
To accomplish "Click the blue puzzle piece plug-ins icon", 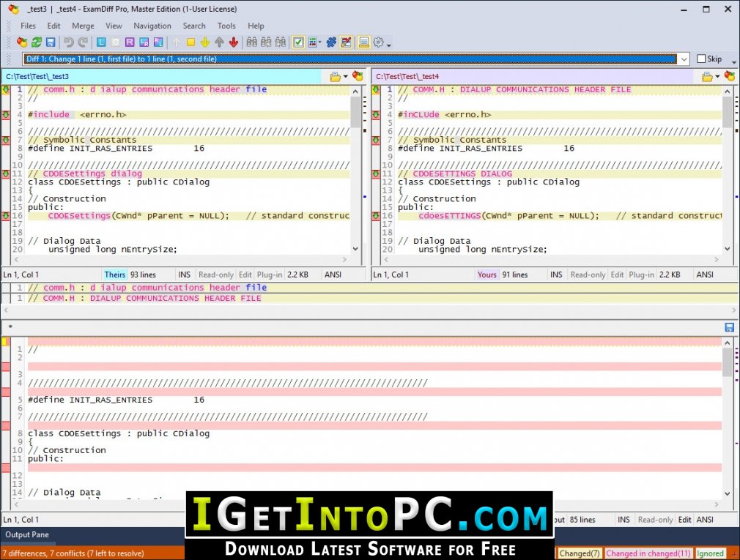I will [x=332, y=42].
